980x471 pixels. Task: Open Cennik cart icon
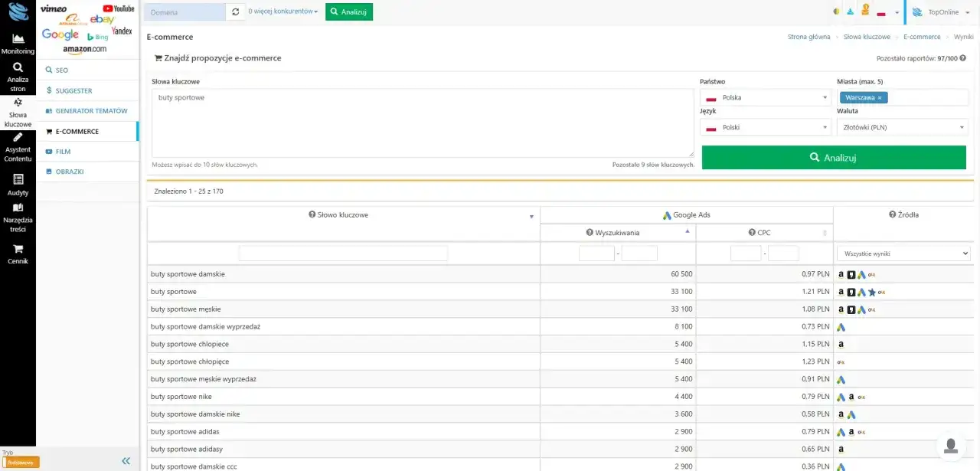click(x=18, y=249)
